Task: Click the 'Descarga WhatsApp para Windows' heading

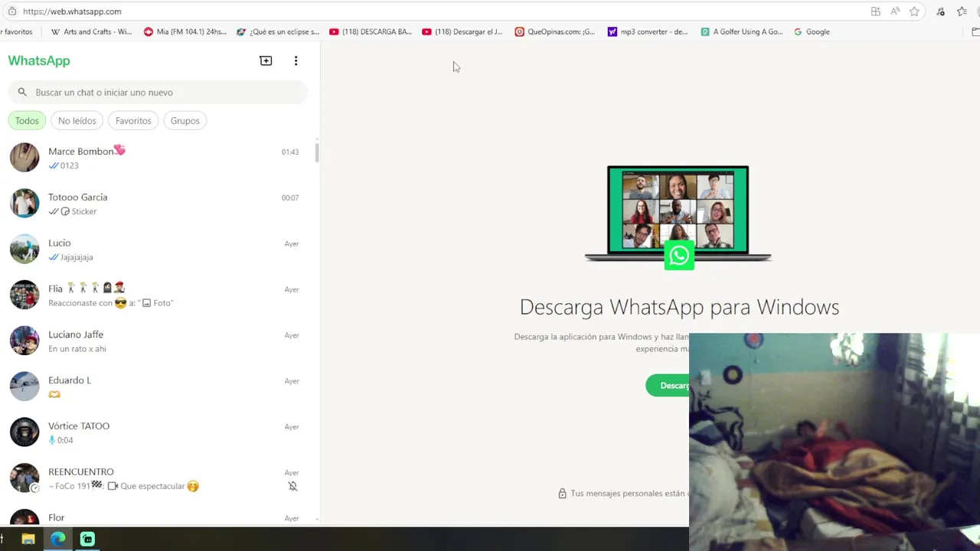Action: coord(679,307)
